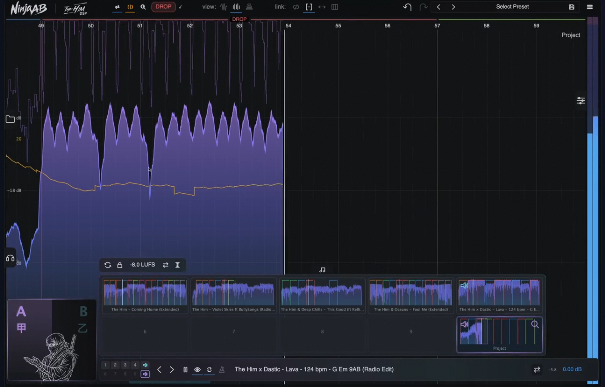Click the DROP section button
Image resolution: width=605 pixels, height=387 pixels.
163,7
